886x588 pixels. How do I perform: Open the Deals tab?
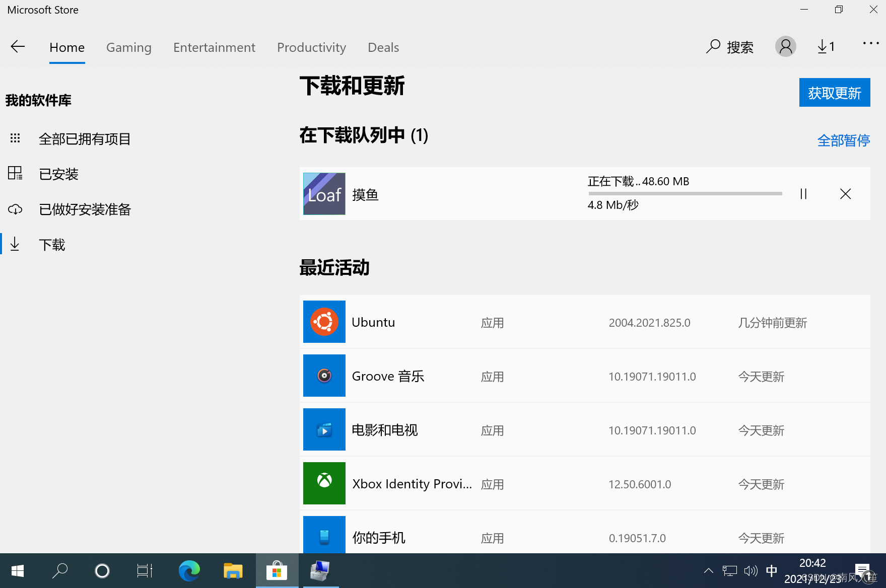pyautogui.click(x=383, y=47)
